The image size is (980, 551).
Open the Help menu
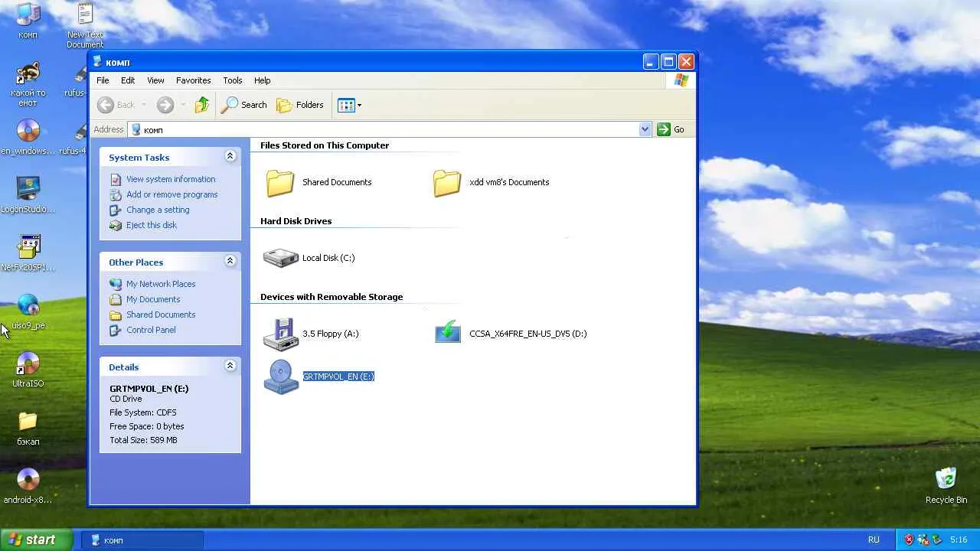[x=262, y=80]
